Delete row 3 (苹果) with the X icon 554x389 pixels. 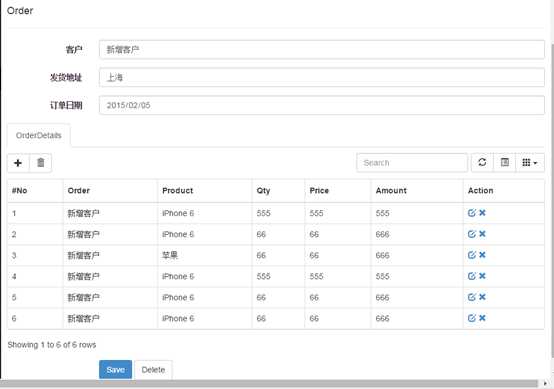click(x=482, y=255)
